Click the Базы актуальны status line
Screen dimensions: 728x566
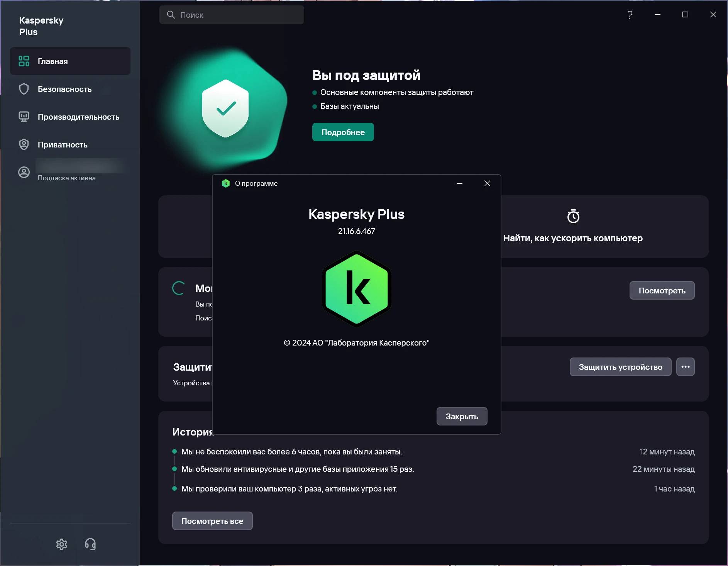coord(349,106)
